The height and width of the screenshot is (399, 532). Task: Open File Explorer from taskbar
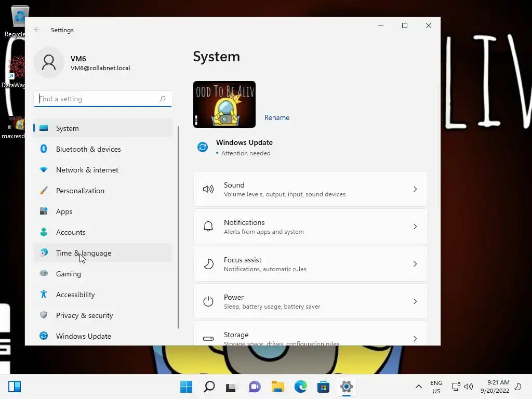click(x=278, y=387)
